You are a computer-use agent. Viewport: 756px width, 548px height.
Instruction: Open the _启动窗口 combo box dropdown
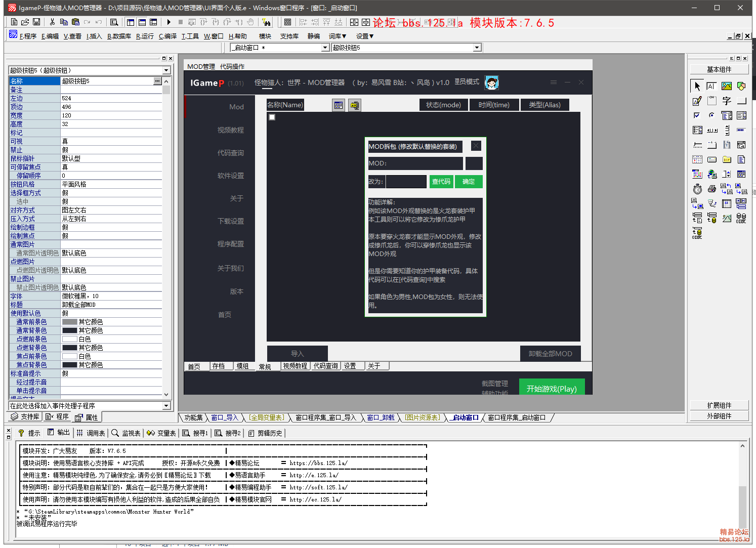pos(325,48)
